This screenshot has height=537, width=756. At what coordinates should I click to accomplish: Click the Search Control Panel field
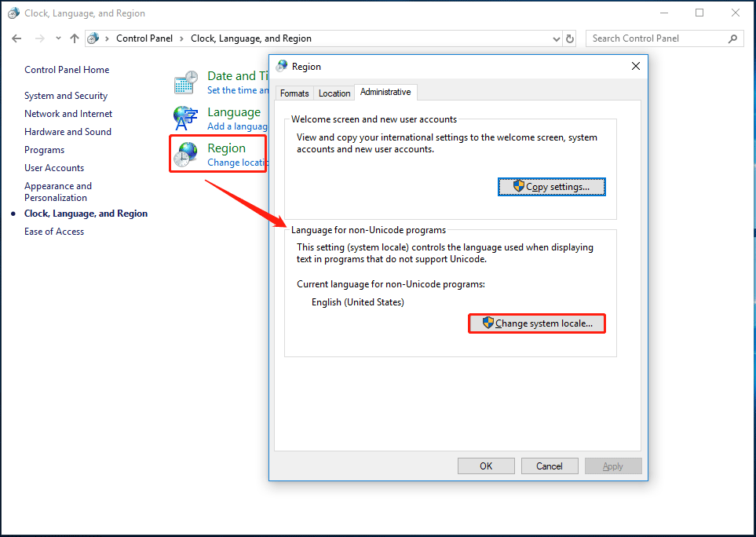coord(664,38)
